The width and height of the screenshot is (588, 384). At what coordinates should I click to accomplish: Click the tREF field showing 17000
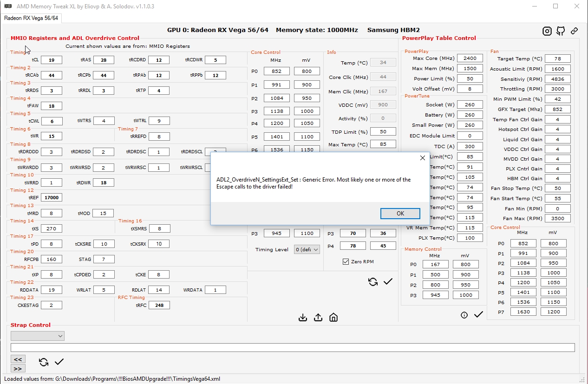pyautogui.click(x=51, y=197)
